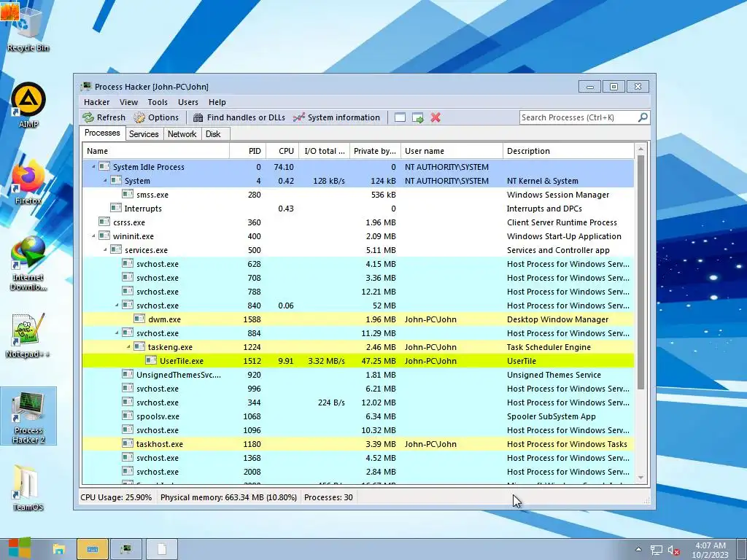Viewport: 747px width, 560px height.
Task: Click the Process Hacker title bar icon
Action: tap(86, 87)
